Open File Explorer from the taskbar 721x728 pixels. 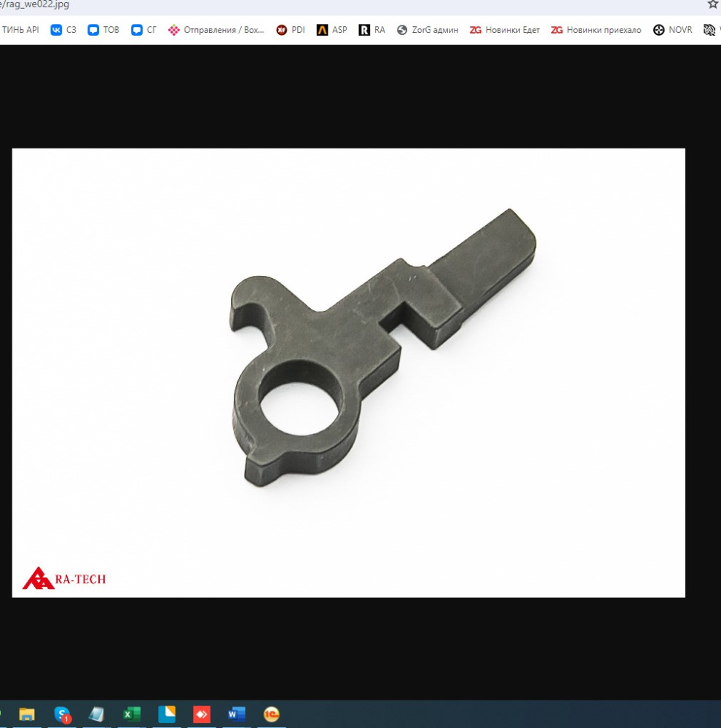pyautogui.click(x=27, y=714)
